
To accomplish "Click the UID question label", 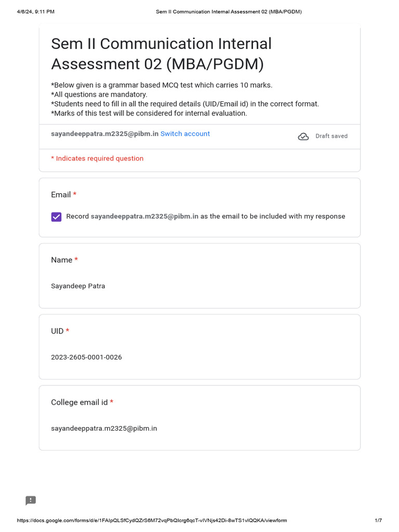I will point(57,331).
